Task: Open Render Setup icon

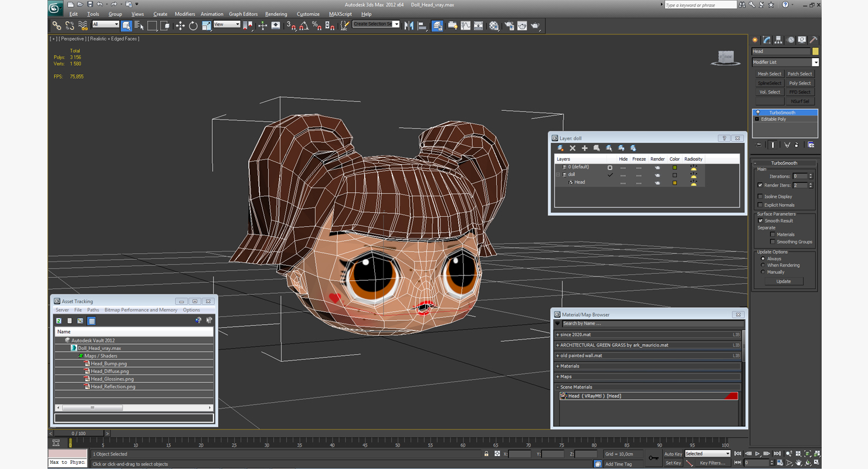Action: click(508, 26)
